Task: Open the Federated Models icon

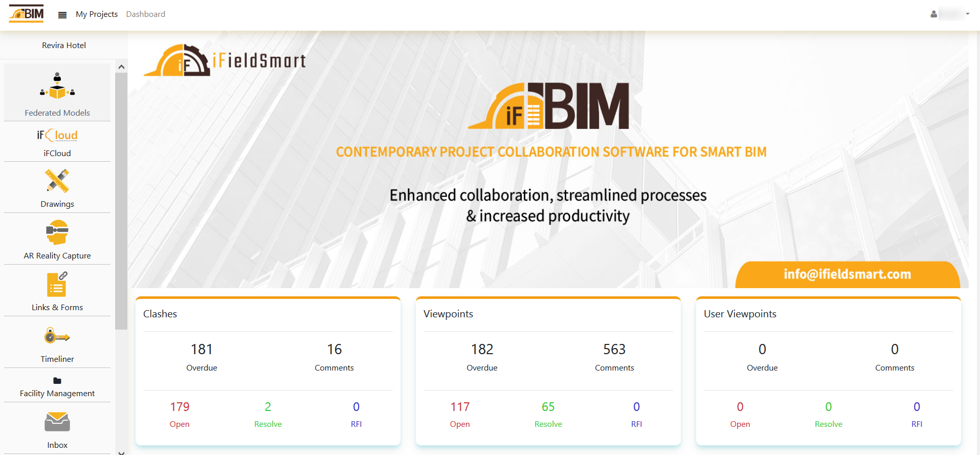Action: pos(57,85)
